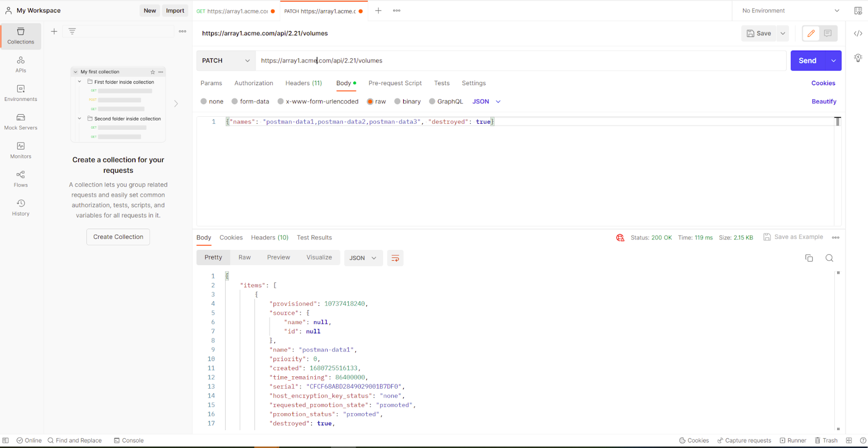Switch to the GET array1.acme request tab
868x448 pixels.
[x=236, y=11]
